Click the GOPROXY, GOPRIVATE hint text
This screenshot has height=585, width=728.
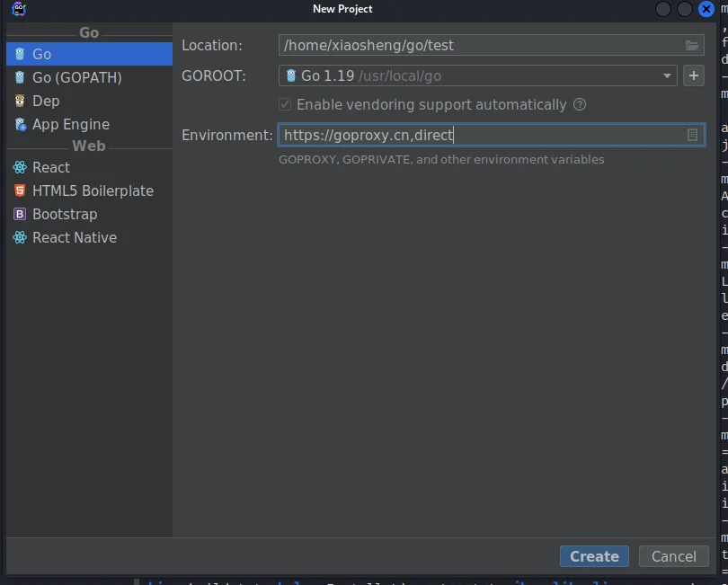(x=441, y=160)
